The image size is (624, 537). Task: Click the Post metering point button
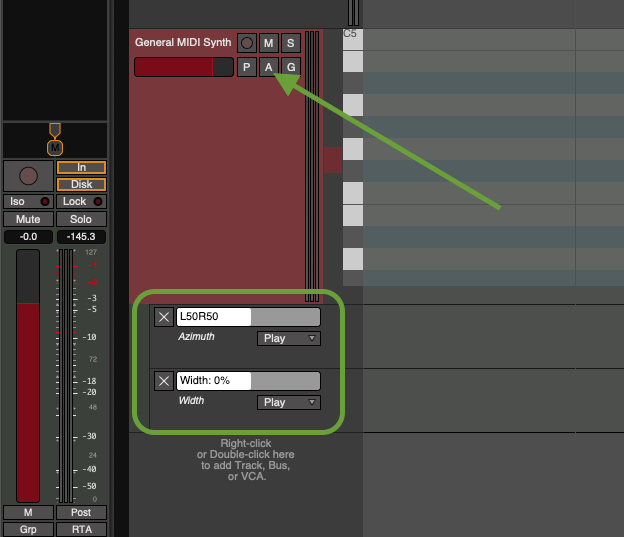81,512
